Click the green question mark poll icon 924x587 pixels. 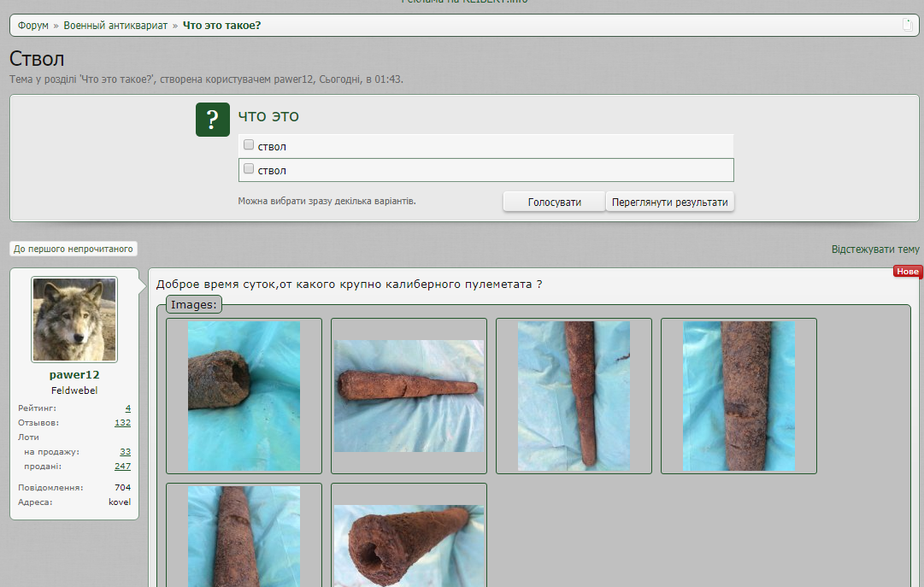(213, 120)
